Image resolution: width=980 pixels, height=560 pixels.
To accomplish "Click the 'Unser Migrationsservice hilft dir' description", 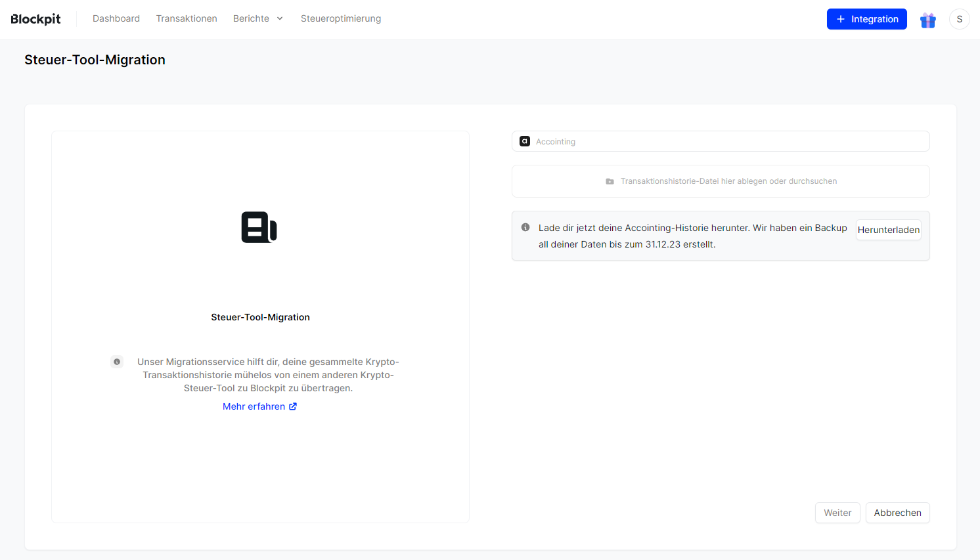I will pyautogui.click(x=268, y=375).
